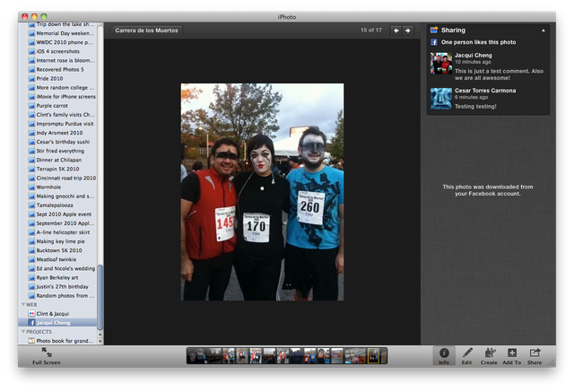Click the Sharing header icon
Viewport: 574px width, 392px height.
(x=434, y=30)
